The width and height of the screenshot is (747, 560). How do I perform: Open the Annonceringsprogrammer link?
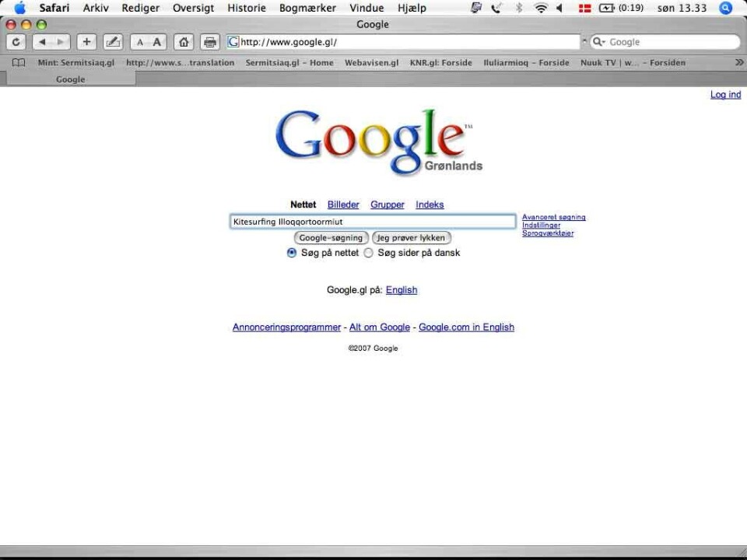287,327
